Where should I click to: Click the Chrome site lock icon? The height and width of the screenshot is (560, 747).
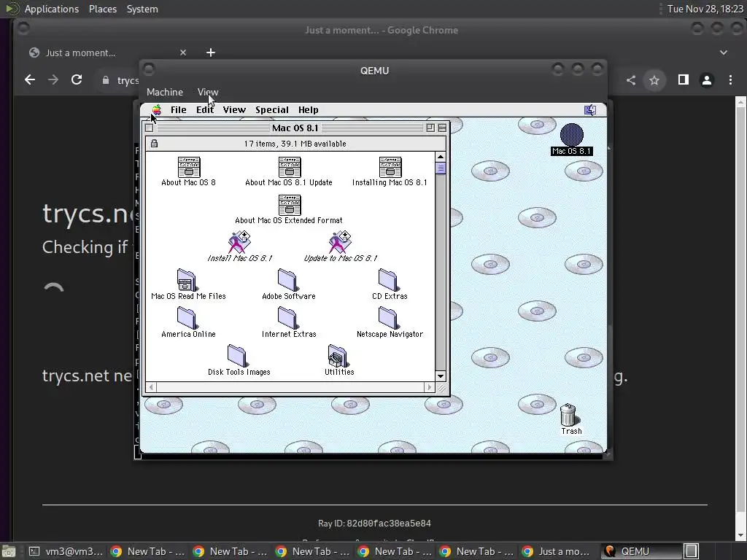(106, 80)
